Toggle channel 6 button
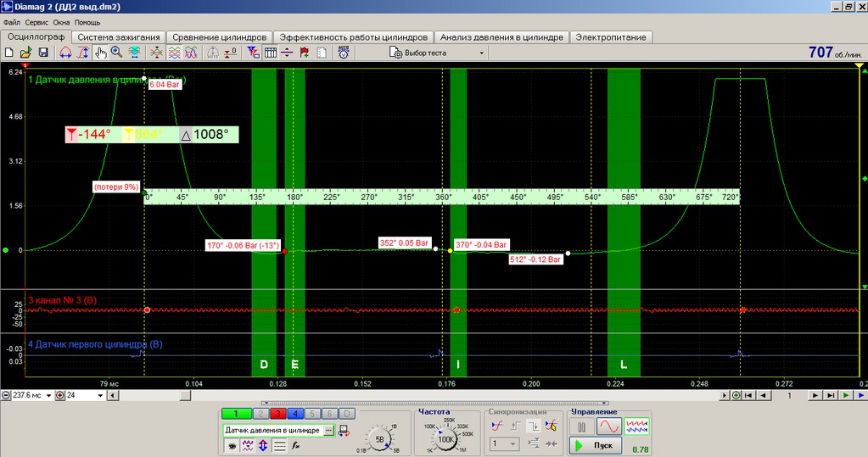The height and width of the screenshot is (457, 868). [x=329, y=413]
